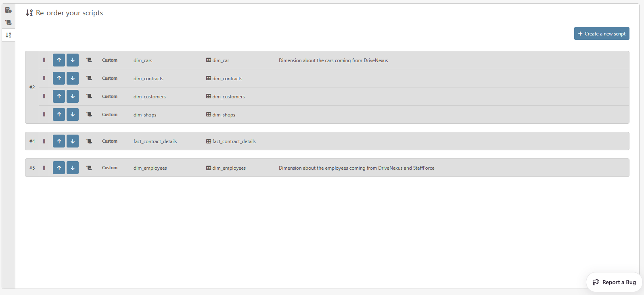This screenshot has width=644, height=295.
Task: Open the info document tab in sidebar
Action: pos(8,10)
